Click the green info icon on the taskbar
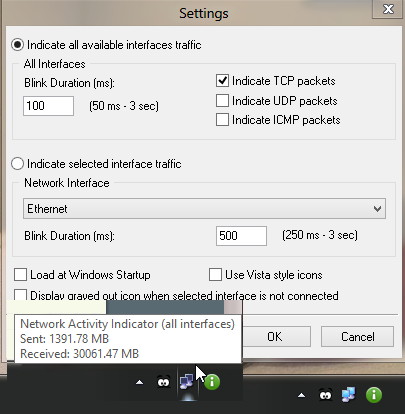The height and width of the screenshot is (414, 405). pos(374,395)
